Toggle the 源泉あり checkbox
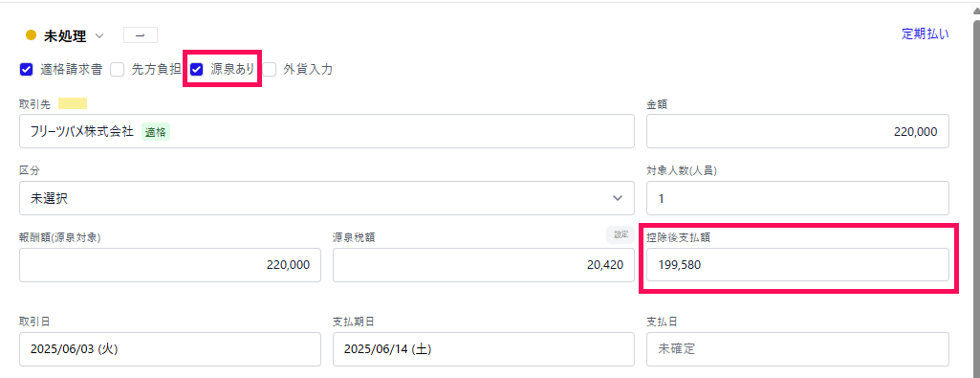 (197, 70)
